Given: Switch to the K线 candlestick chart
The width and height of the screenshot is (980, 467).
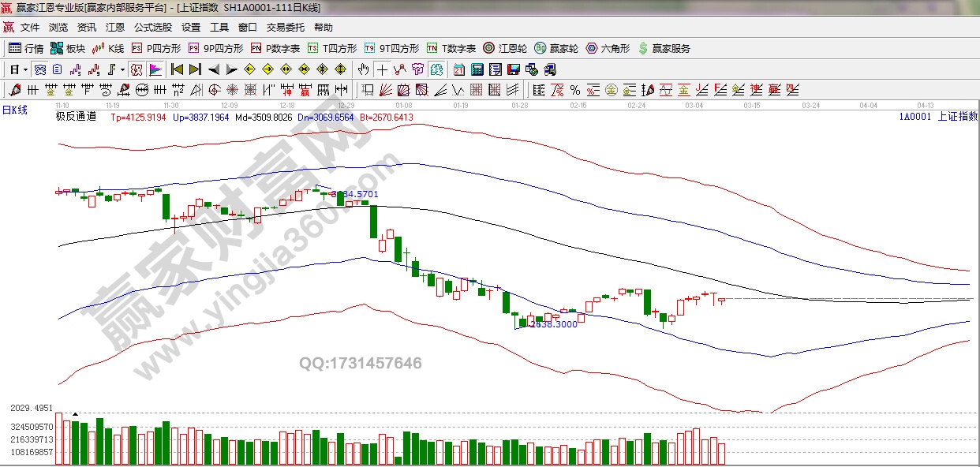Looking at the screenshot, I should (x=109, y=48).
